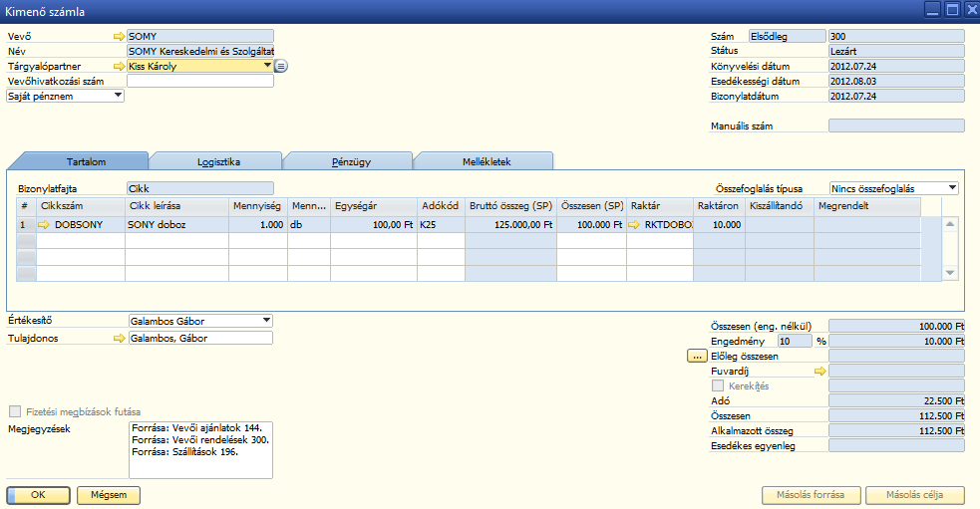Screen dimensions: 980x509
Task: Click the Megjegyzések text area
Action: 200,449
